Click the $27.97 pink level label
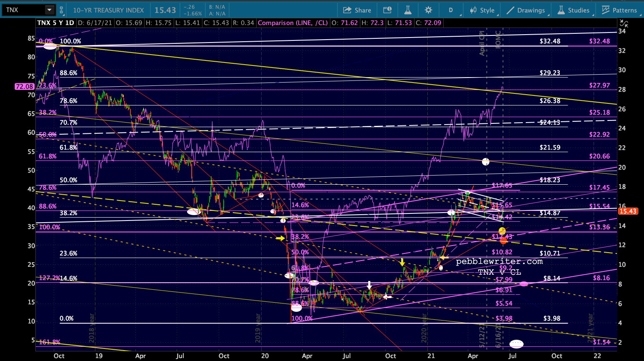This screenshot has height=361, width=644. [x=599, y=85]
